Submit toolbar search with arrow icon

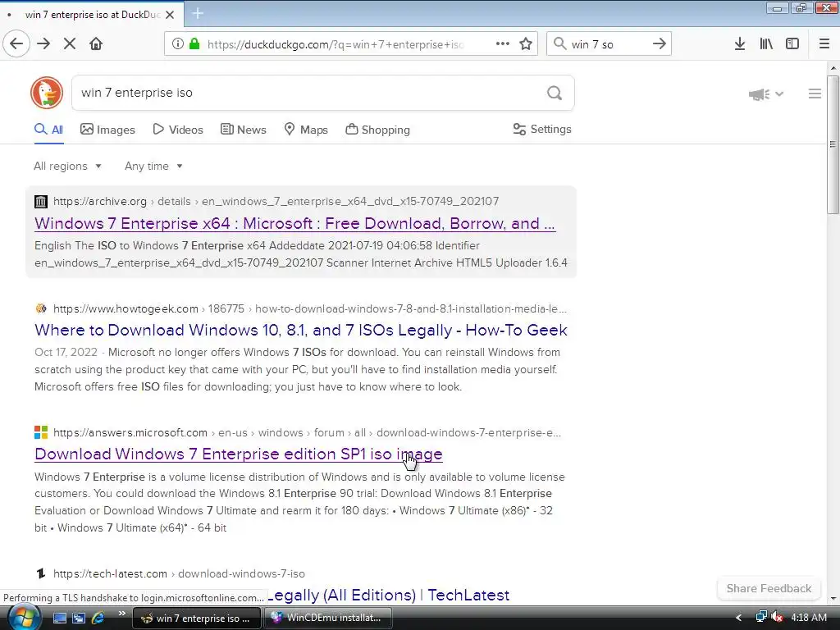pyautogui.click(x=660, y=44)
